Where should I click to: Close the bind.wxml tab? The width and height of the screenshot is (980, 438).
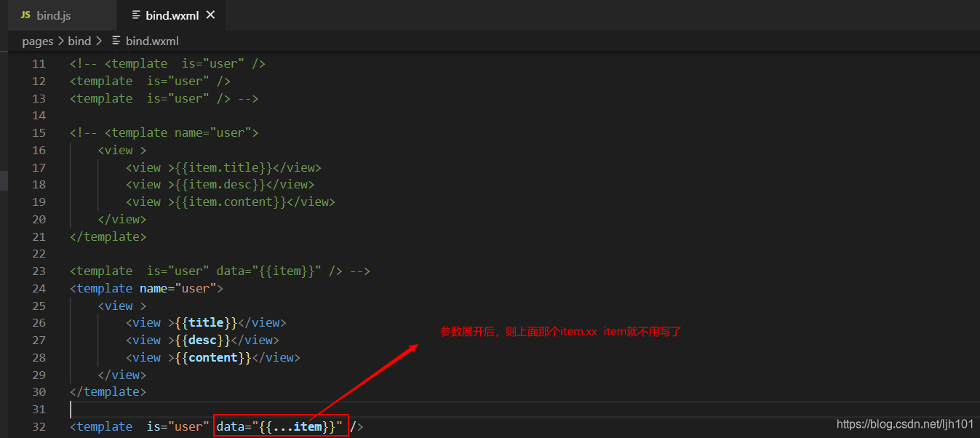(x=210, y=15)
